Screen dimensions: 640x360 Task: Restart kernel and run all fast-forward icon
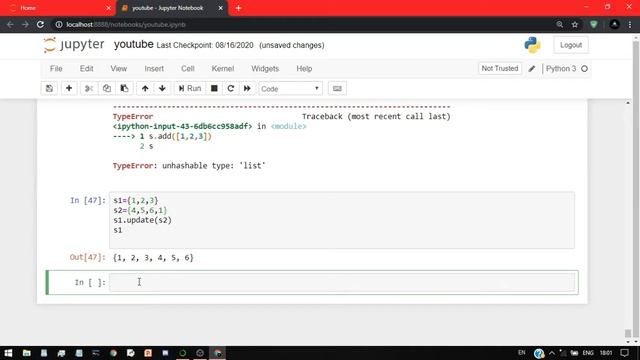tap(247, 89)
